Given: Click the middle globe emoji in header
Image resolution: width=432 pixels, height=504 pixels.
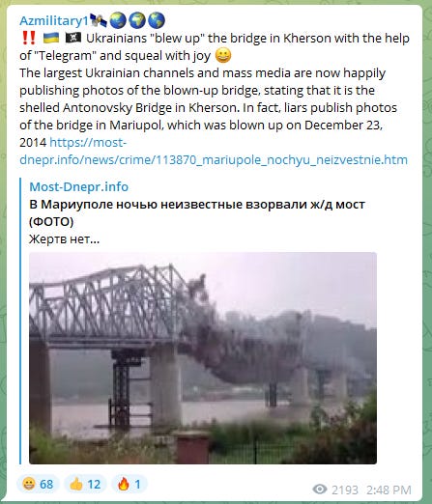Looking at the screenshot, I should [x=137, y=20].
